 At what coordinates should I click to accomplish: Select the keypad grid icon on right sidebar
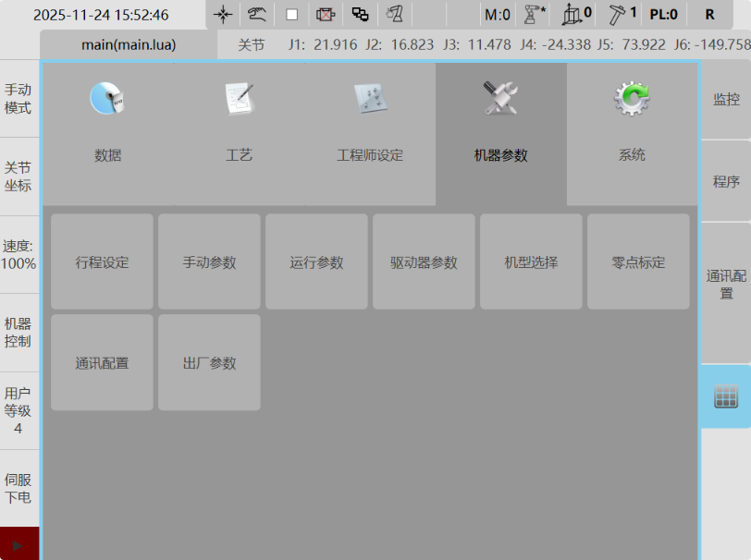[x=726, y=397]
